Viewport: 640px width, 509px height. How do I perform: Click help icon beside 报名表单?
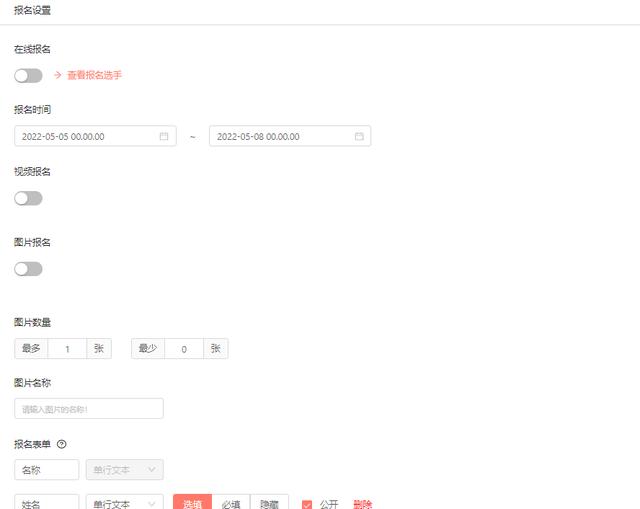pos(62,444)
